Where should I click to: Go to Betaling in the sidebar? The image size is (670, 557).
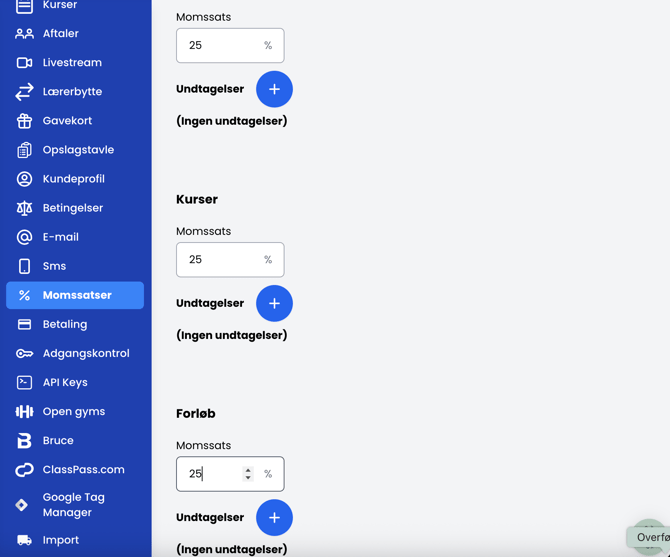[65, 324]
